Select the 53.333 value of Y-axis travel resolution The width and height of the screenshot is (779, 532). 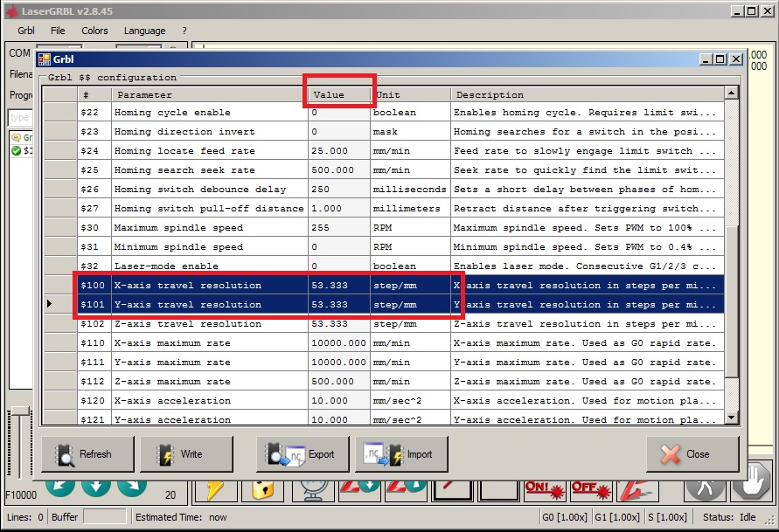point(339,304)
